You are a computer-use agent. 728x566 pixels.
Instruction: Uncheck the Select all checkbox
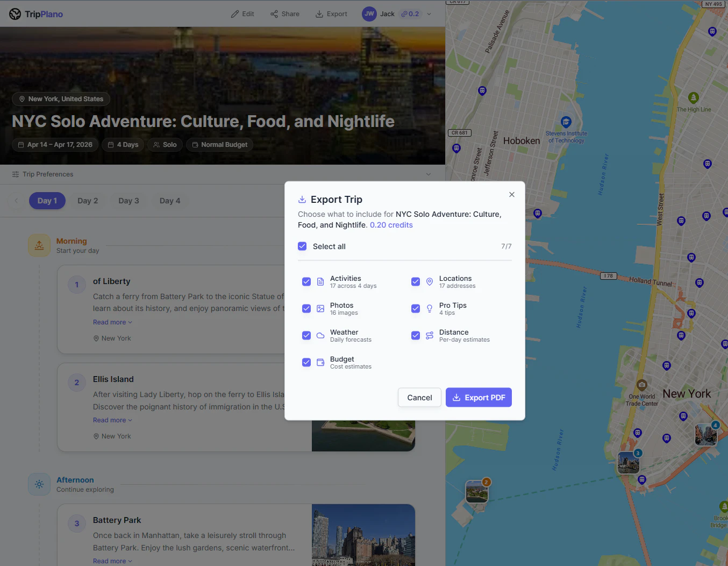pos(302,246)
